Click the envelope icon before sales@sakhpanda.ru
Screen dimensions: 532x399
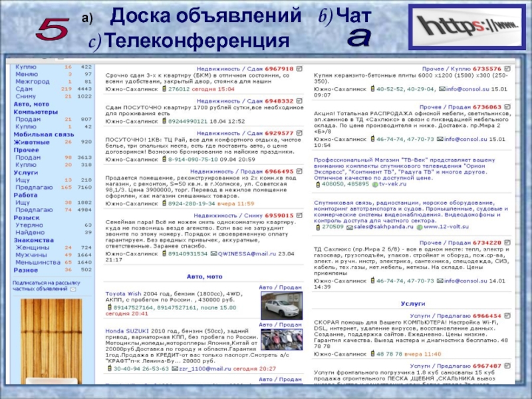coord(350,227)
